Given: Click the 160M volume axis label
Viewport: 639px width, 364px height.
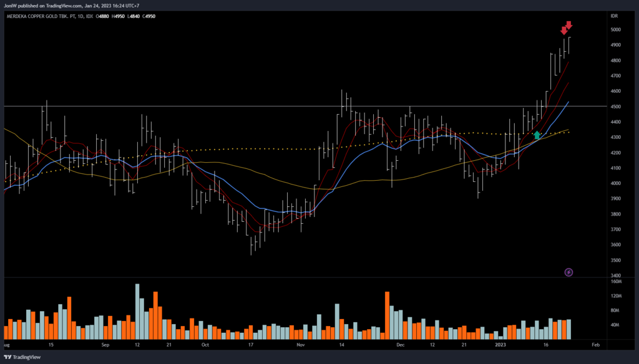Looking at the screenshot, I should pos(616,282).
